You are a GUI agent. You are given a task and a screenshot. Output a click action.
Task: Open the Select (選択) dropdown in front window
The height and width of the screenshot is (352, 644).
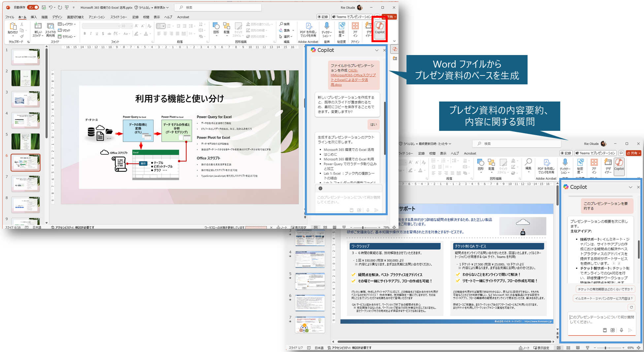tap(286, 37)
